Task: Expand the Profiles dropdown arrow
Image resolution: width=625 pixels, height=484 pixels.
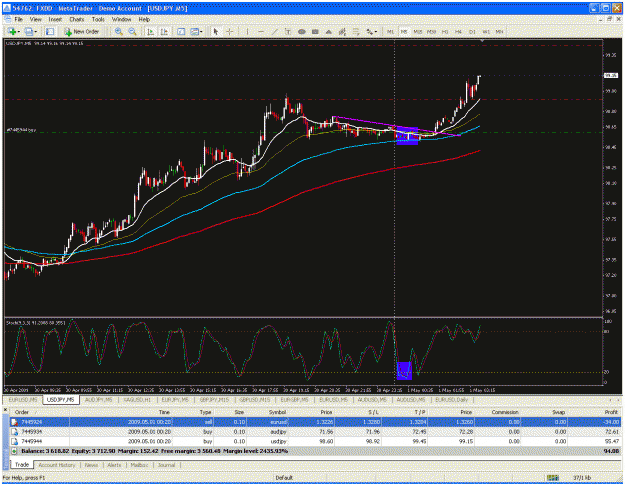Action: click(35, 31)
